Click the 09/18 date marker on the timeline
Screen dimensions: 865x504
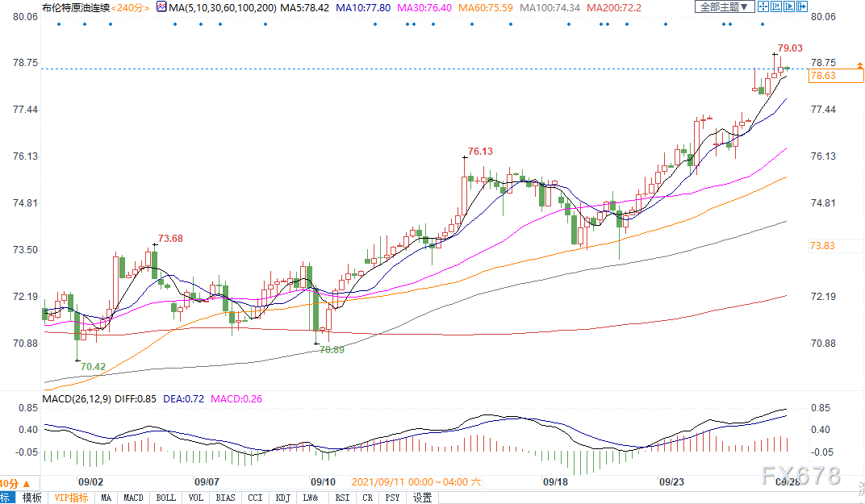[x=555, y=481]
